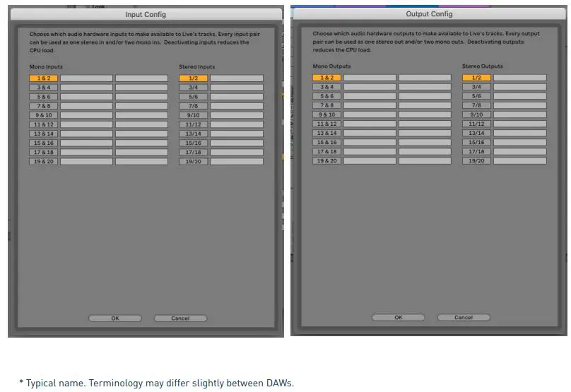Click the Output Config title bar
Image resolution: width=571 pixels, height=392 pixels.
429,14
